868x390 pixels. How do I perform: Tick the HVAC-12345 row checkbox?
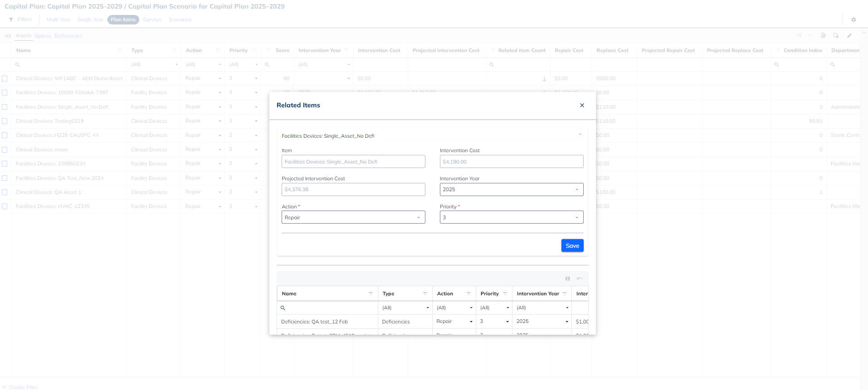(5, 206)
